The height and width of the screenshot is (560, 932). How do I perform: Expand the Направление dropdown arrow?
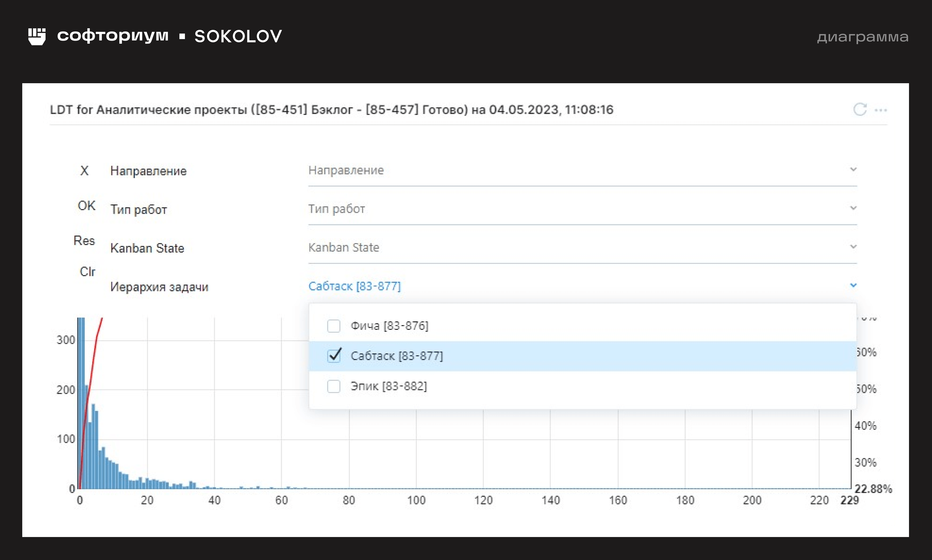tap(853, 169)
